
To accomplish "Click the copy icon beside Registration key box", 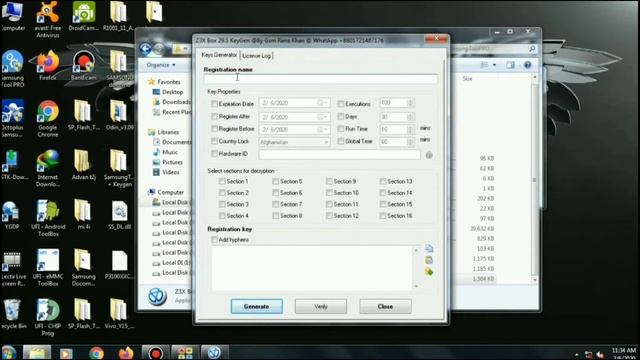I will [429, 248].
